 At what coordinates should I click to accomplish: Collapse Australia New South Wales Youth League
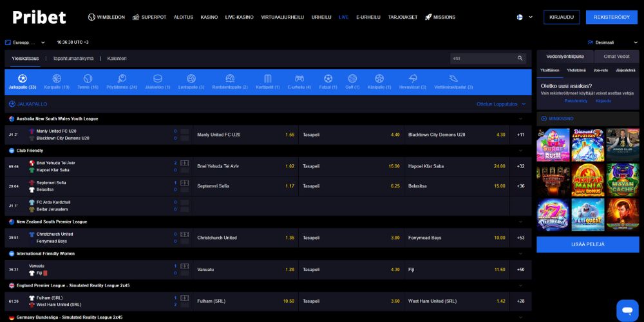[520, 118]
